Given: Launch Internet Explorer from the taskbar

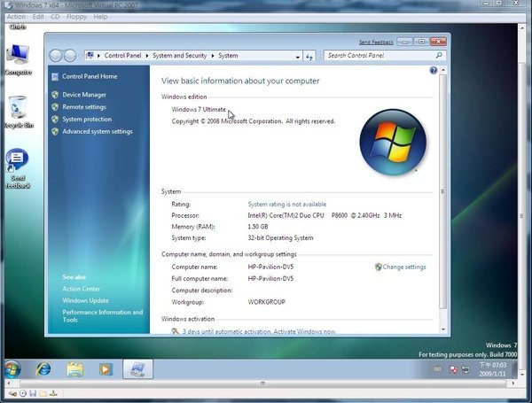Looking at the screenshot, I should [x=43, y=369].
